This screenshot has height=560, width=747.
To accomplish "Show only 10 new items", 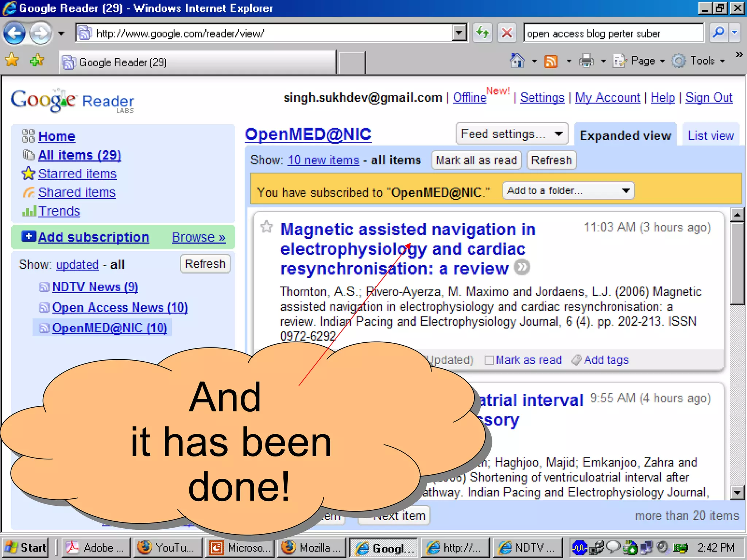I will click(x=324, y=160).
